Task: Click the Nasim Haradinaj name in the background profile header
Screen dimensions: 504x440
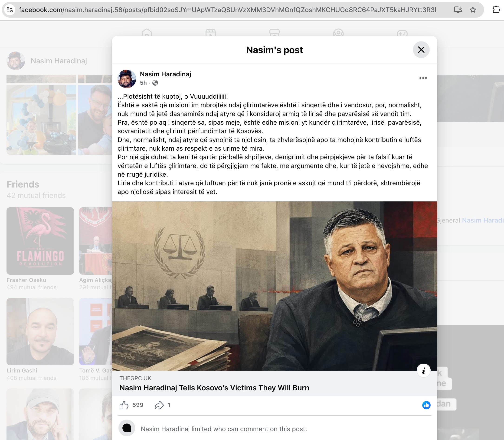Action: [59, 61]
